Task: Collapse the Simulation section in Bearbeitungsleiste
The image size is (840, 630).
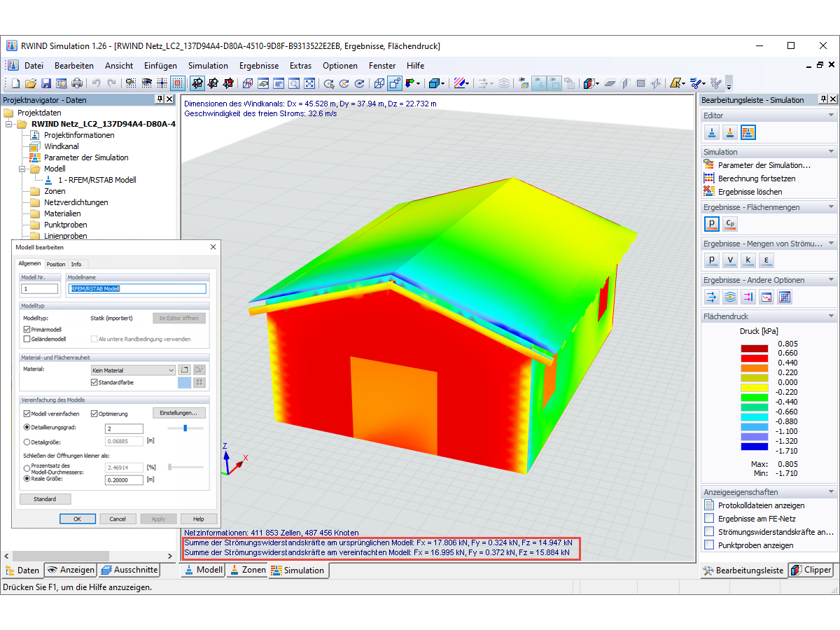Action: [831, 152]
